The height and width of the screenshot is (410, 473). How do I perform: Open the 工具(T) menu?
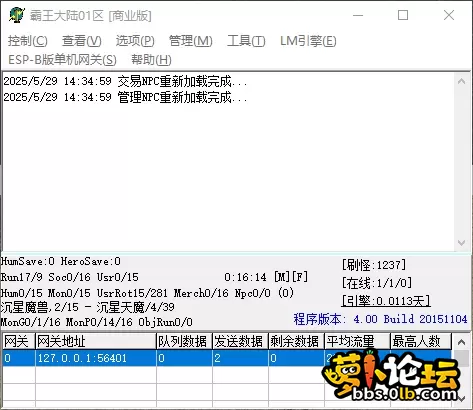246,41
